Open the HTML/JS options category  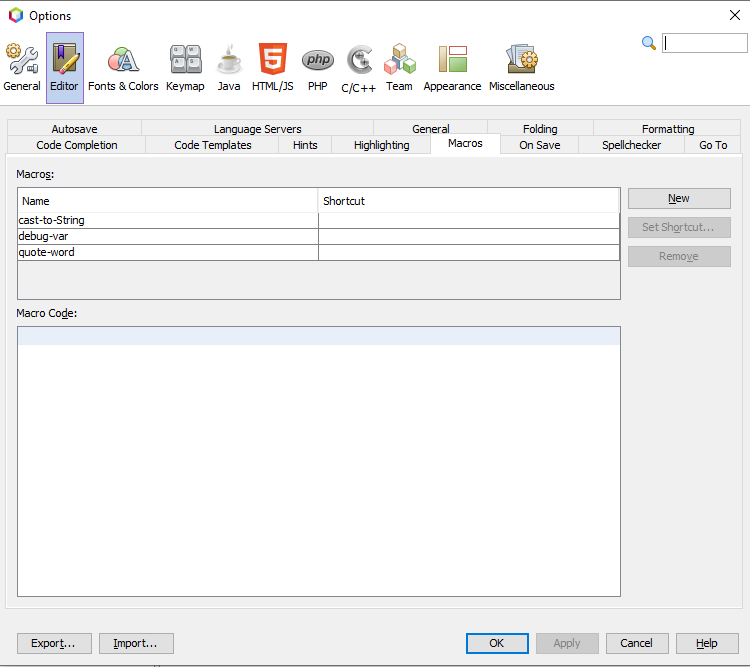[273, 68]
